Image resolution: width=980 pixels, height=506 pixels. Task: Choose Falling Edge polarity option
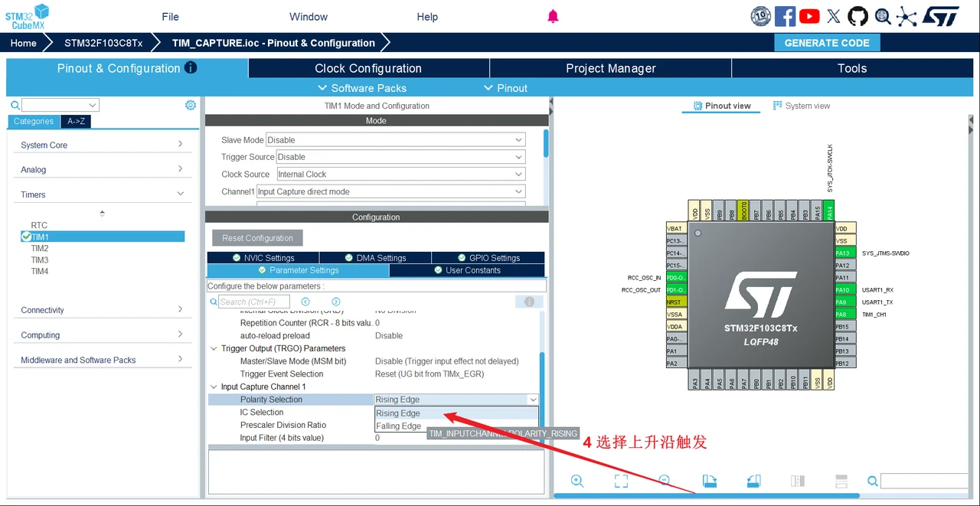(x=398, y=426)
